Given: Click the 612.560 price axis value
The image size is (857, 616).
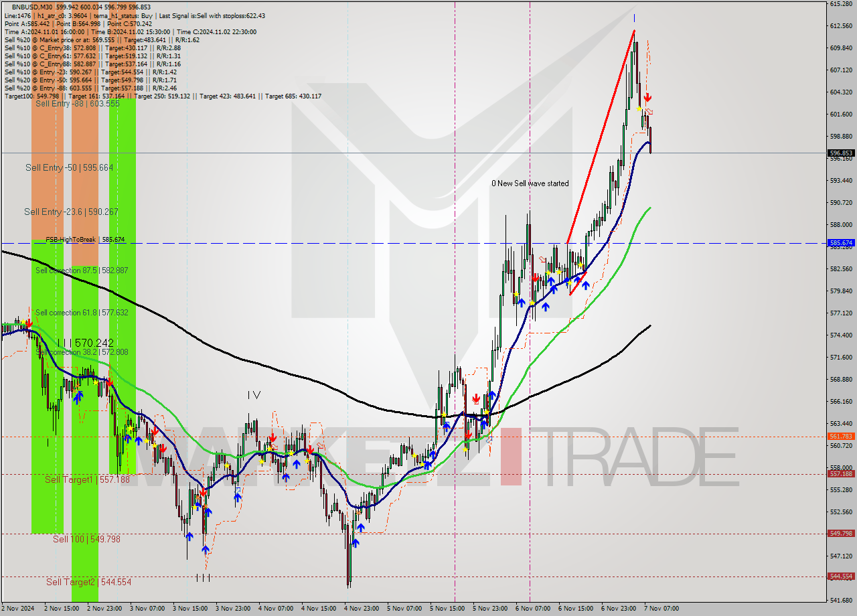Looking at the screenshot, I should 841,26.
